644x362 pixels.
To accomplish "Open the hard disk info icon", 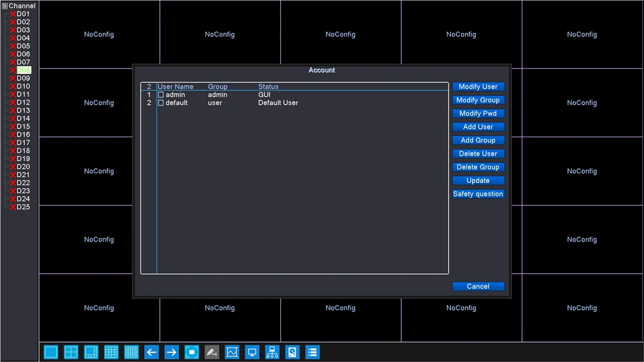I will 292,352.
